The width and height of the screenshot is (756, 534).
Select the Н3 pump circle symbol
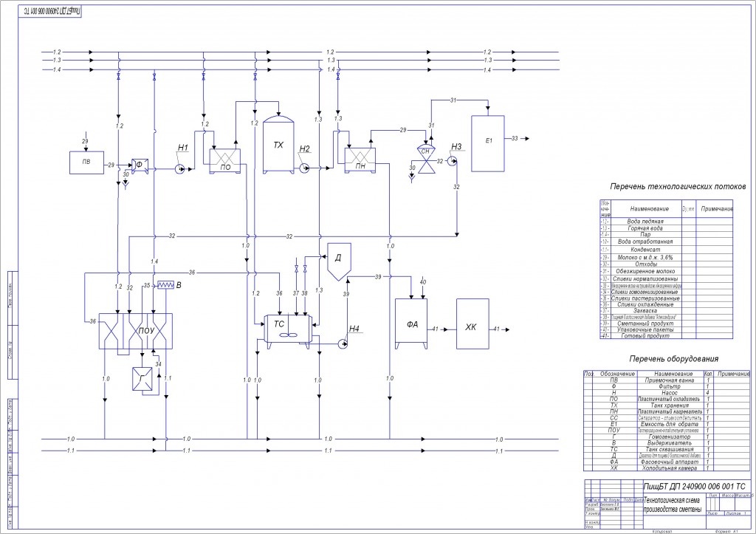pyautogui.click(x=453, y=161)
